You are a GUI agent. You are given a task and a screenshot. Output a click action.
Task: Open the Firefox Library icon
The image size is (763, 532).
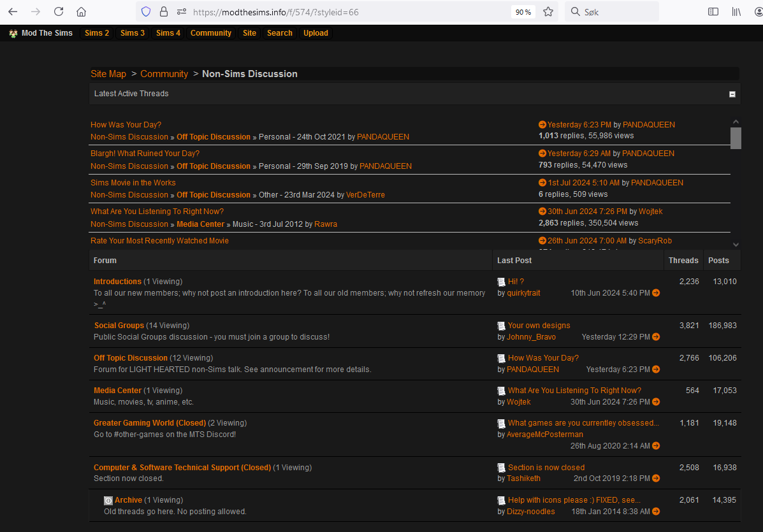point(736,11)
